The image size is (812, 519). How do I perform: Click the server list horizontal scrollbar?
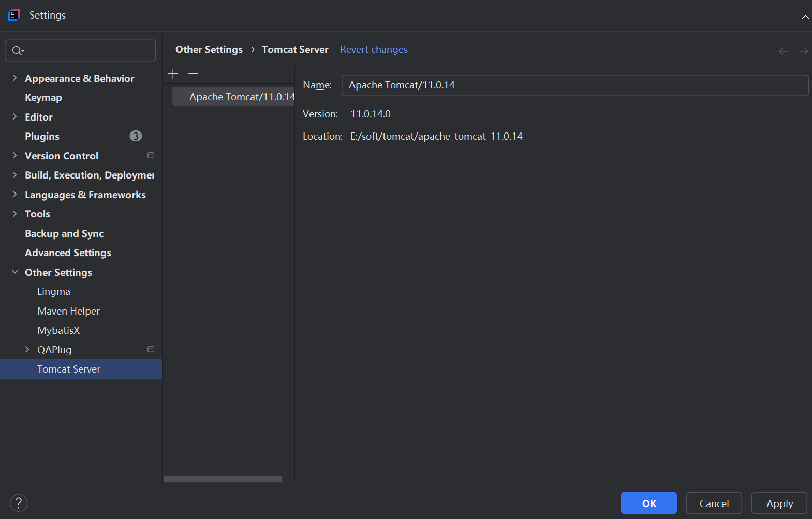223,479
